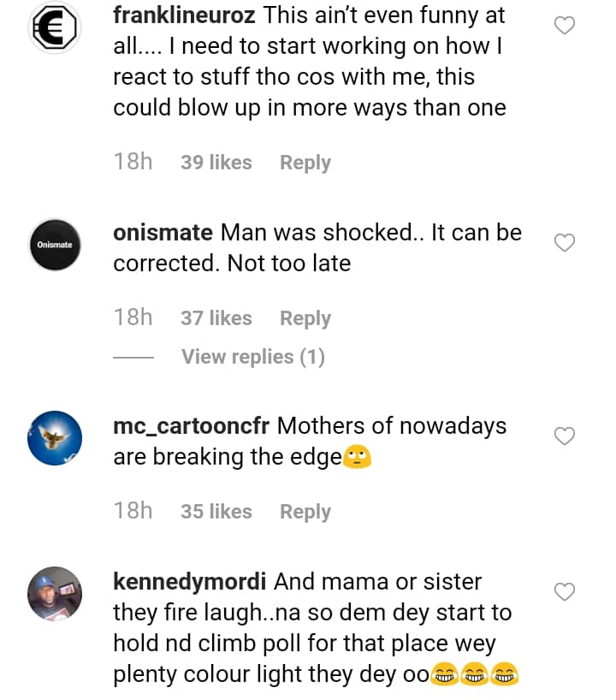Screen dimensions: 616x700
Task: Open kennedymordi's profile photo
Action: [x=55, y=593]
